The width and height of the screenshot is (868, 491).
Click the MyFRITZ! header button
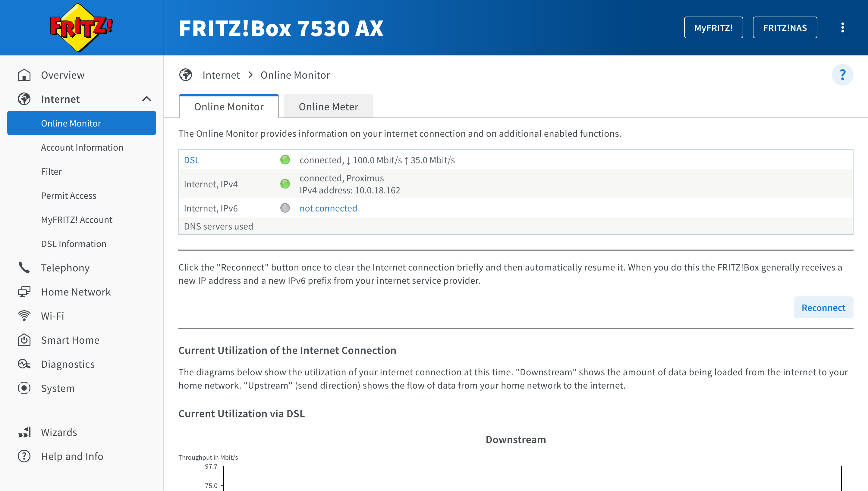(713, 28)
